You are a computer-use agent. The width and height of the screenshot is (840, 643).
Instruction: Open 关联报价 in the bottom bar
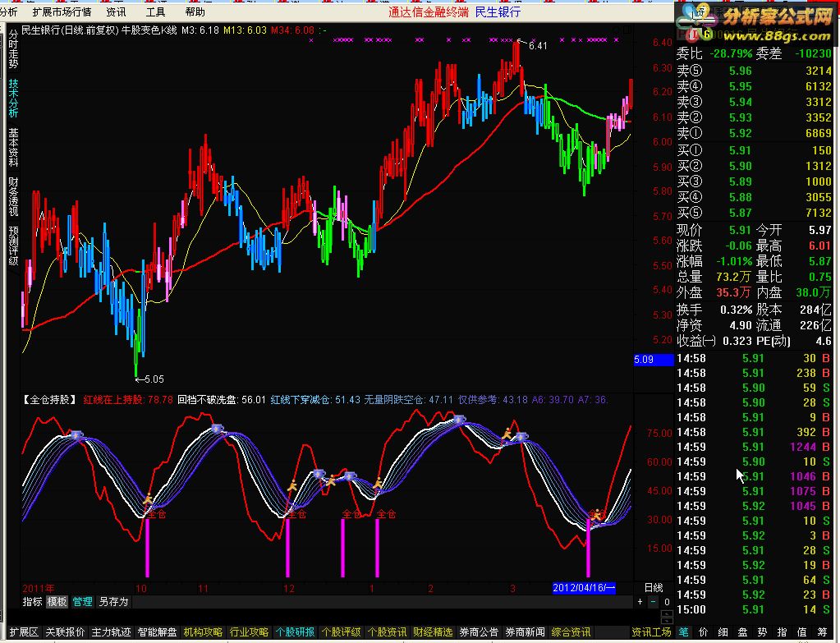[x=65, y=632]
